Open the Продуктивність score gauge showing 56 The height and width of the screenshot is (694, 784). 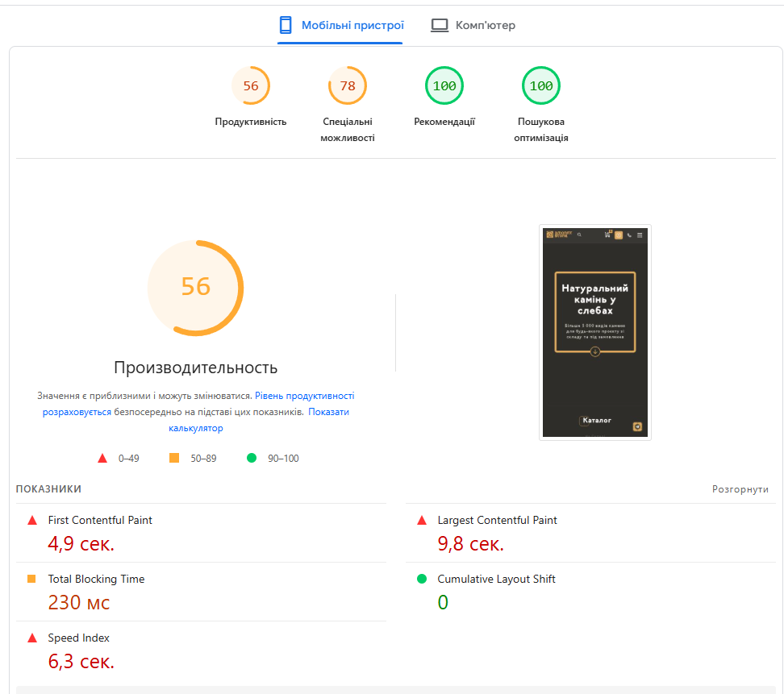[251, 85]
